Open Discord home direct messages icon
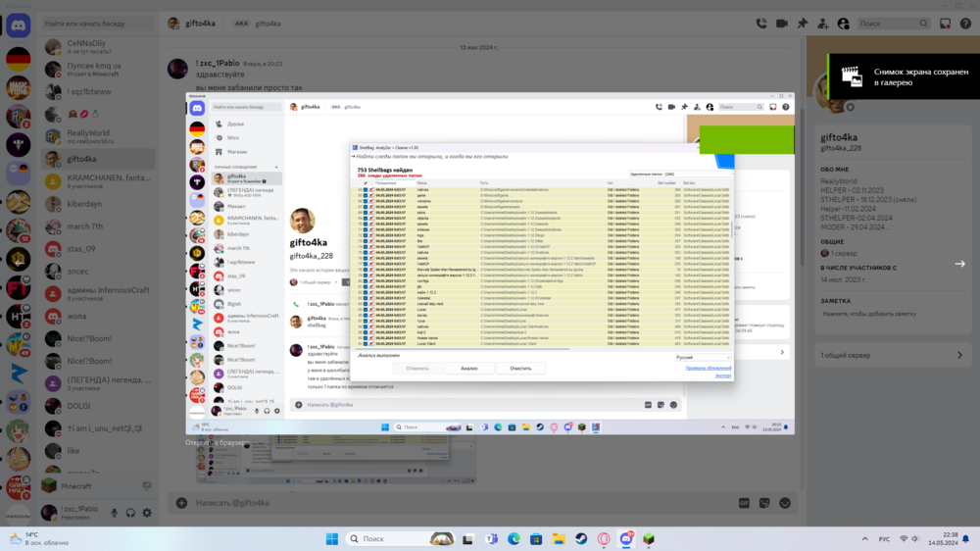Screen dimensions: 980x551 (18, 25)
